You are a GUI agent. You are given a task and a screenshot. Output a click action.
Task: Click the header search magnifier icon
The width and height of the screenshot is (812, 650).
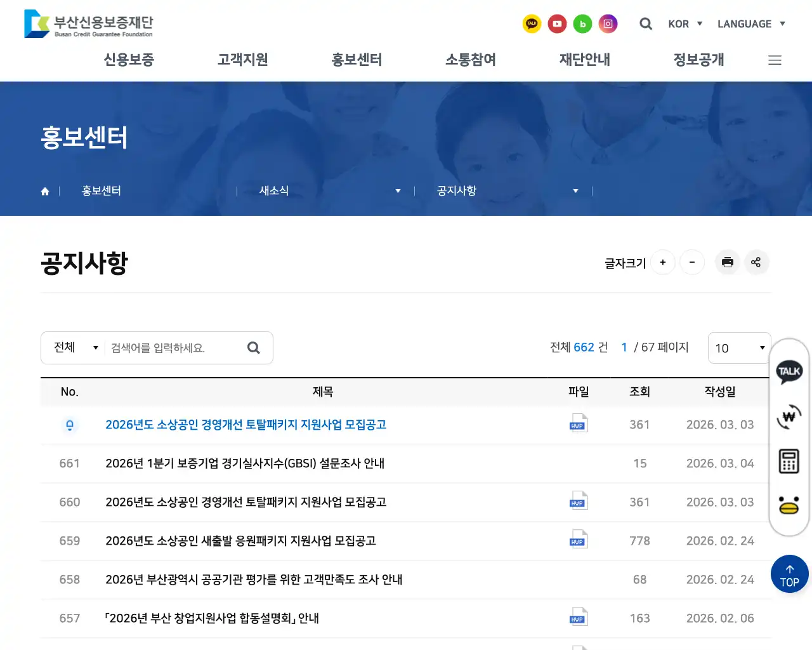[x=646, y=24]
